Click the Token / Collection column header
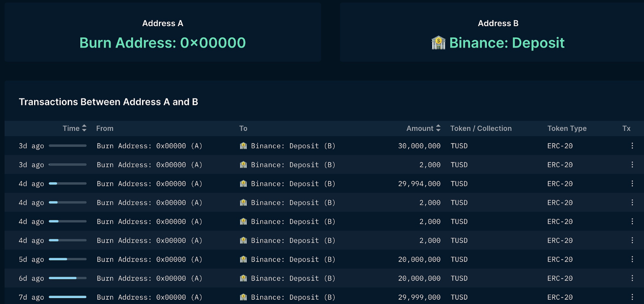This screenshot has width=644, height=304. click(480, 129)
